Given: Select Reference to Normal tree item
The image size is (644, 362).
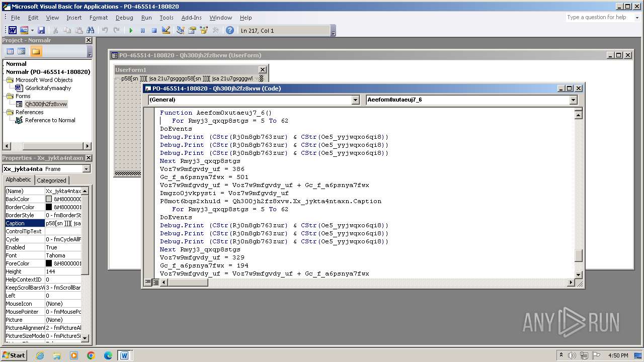Looking at the screenshot, I should [x=50, y=120].
